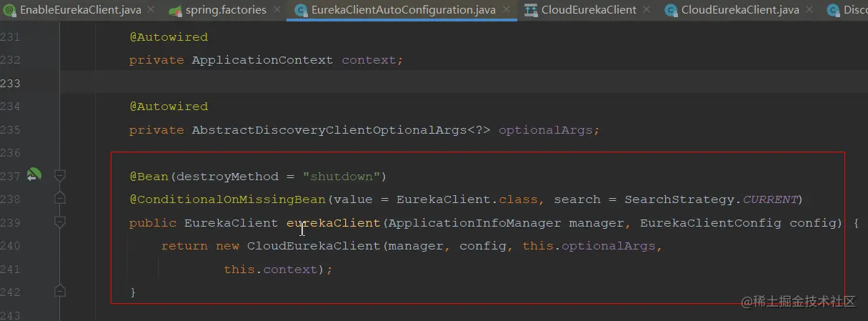The height and width of the screenshot is (321, 868).
Task: Click line number 231 in the gutter
Action: [x=10, y=36]
